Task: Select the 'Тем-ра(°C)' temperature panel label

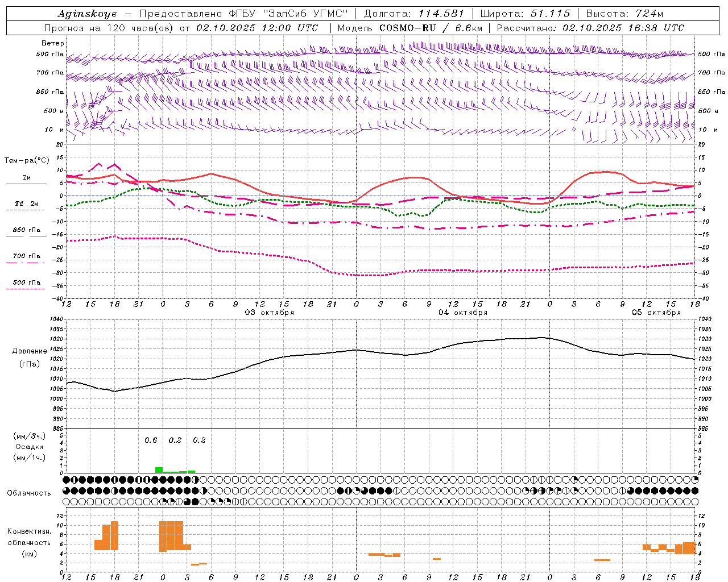Action: pyautogui.click(x=27, y=161)
